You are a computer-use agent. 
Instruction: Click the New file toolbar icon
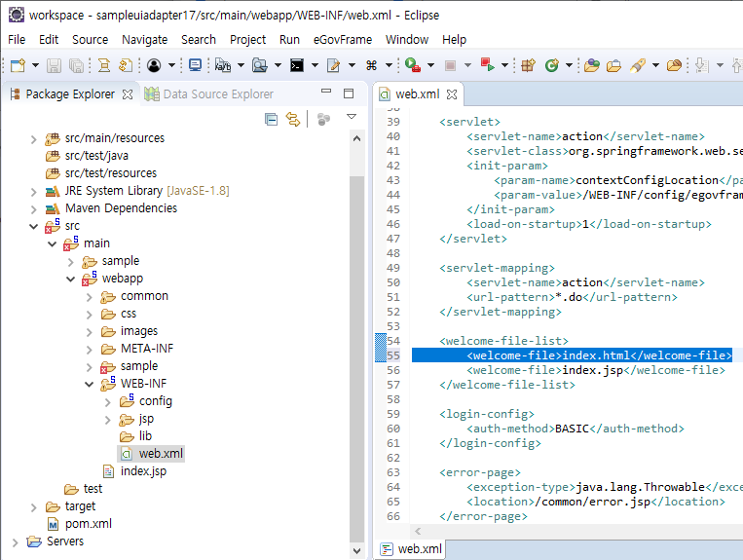[x=18, y=65]
